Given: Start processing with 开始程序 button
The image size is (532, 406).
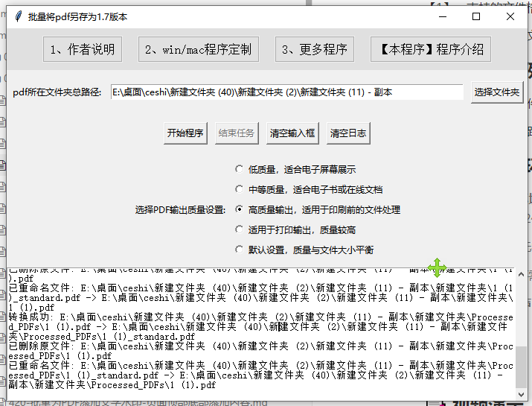Looking at the screenshot, I should click(x=185, y=133).
